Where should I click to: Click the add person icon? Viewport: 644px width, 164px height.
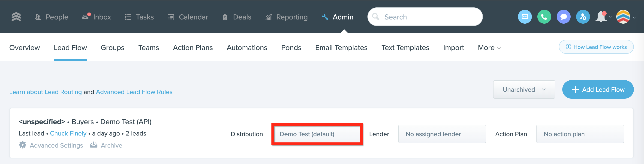click(x=583, y=17)
